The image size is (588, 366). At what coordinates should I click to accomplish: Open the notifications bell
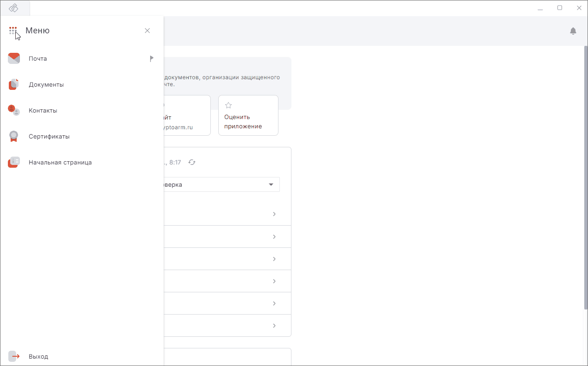573,31
